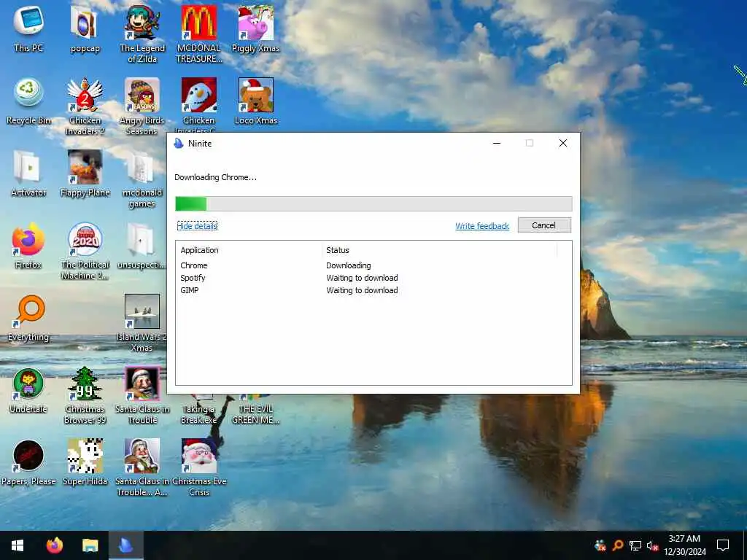
Task: Open the Activator folder icon
Action: point(28,173)
